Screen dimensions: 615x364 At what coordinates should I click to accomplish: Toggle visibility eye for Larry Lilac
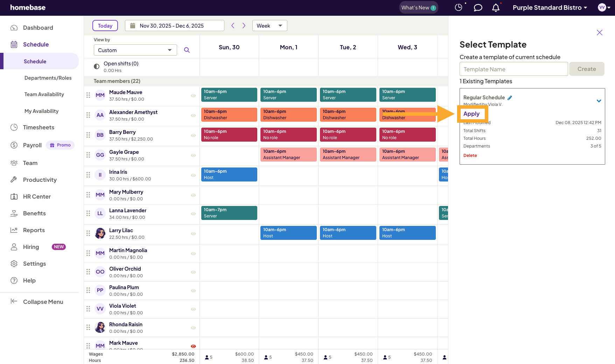193,234
